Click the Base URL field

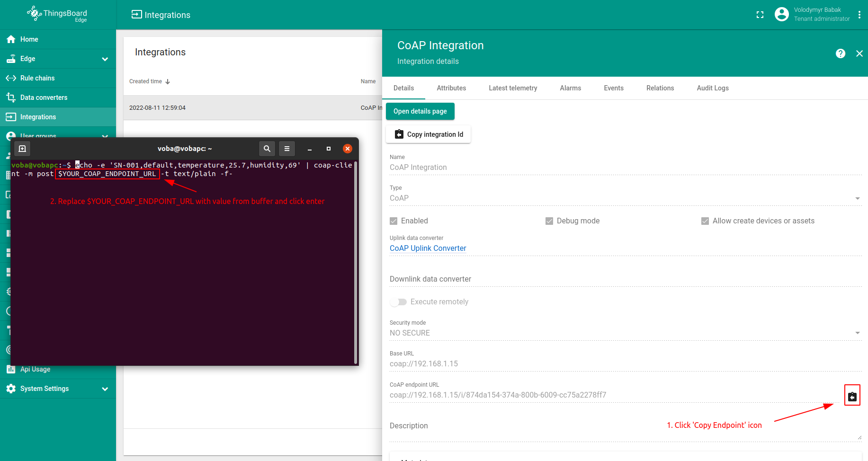[x=626, y=364]
